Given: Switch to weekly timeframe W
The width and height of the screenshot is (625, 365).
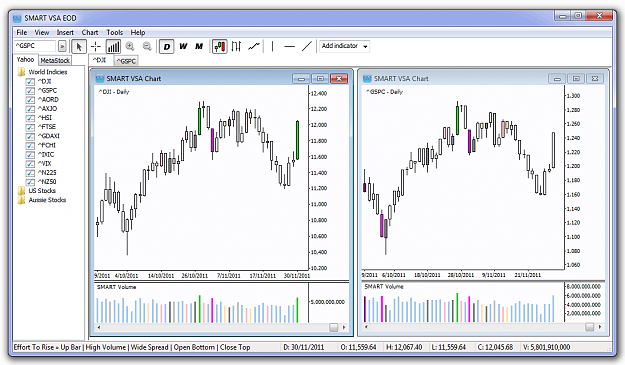Looking at the screenshot, I should [183, 47].
